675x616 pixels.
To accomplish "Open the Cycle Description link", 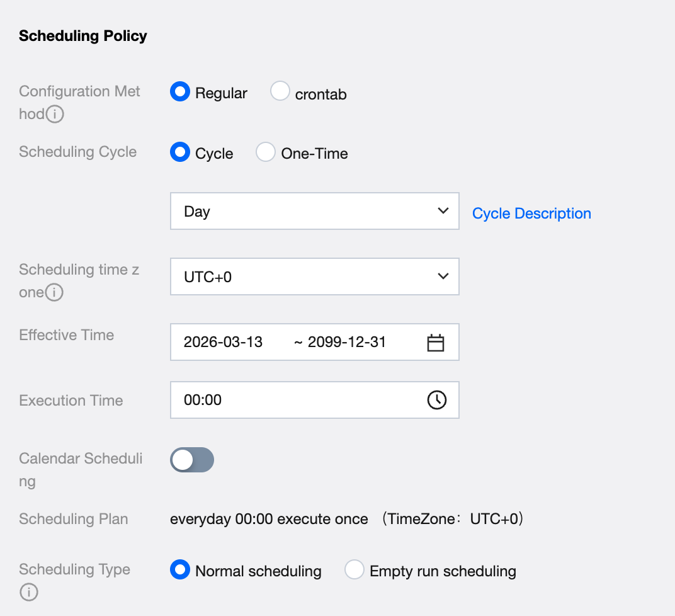I will point(531,214).
